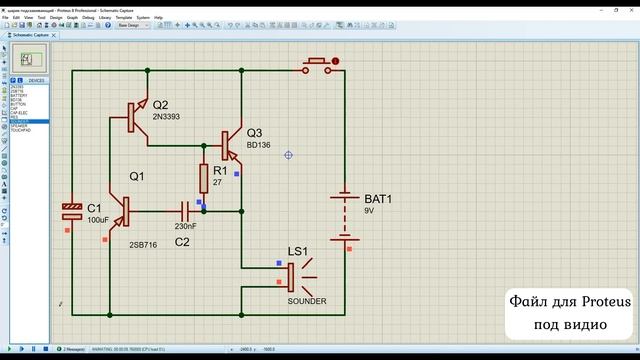This screenshot has height=360, width=640.
Task: Click the Zoom In magnifier icon
Action: point(195,25)
